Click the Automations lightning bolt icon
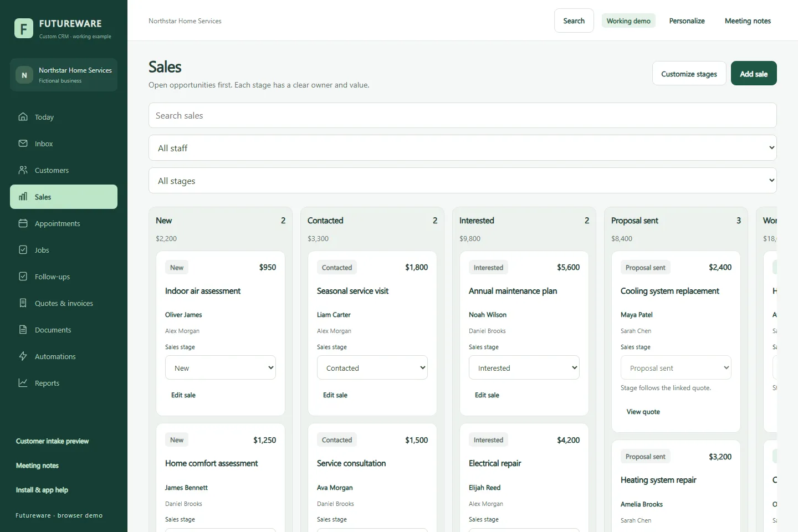The height and width of the screenshot is (532, 798). (23, 356)
